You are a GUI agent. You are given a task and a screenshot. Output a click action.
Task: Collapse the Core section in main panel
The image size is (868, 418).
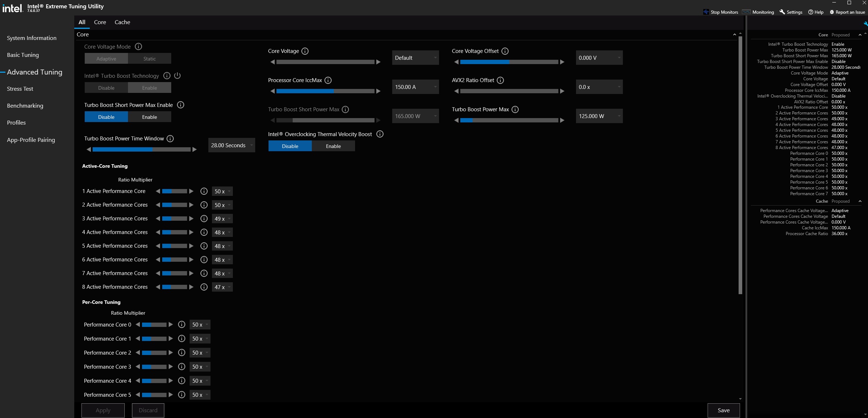pos(734,35)
